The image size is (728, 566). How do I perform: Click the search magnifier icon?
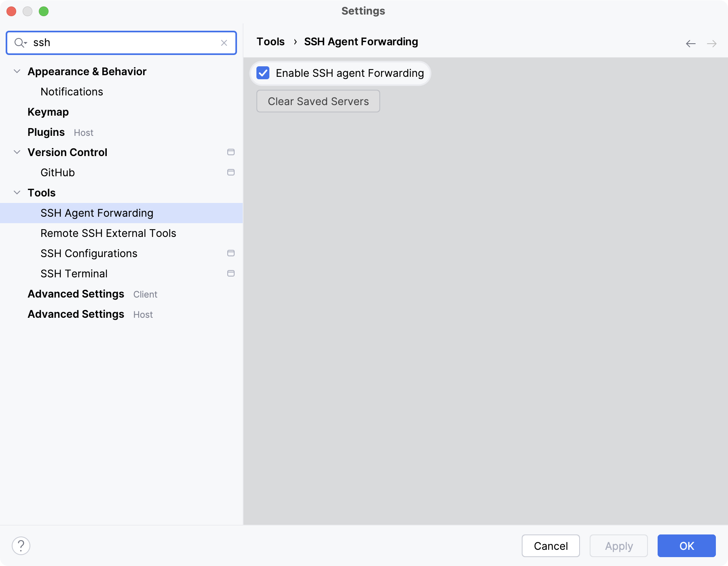click(20, 42)
